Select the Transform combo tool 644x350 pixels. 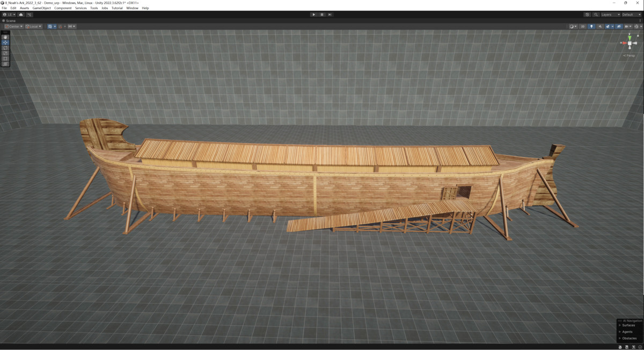tap(5, 64)
